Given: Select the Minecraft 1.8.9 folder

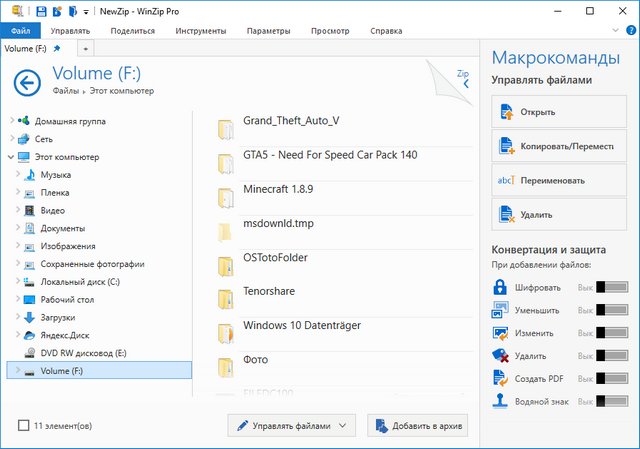Looking at the screenshot, I should coord(278,189).
